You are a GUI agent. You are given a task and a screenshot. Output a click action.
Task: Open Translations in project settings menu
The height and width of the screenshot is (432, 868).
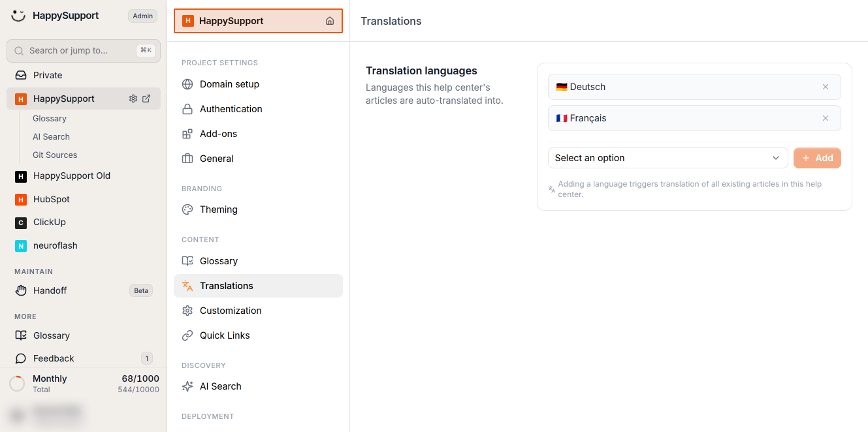pos(258,286)
